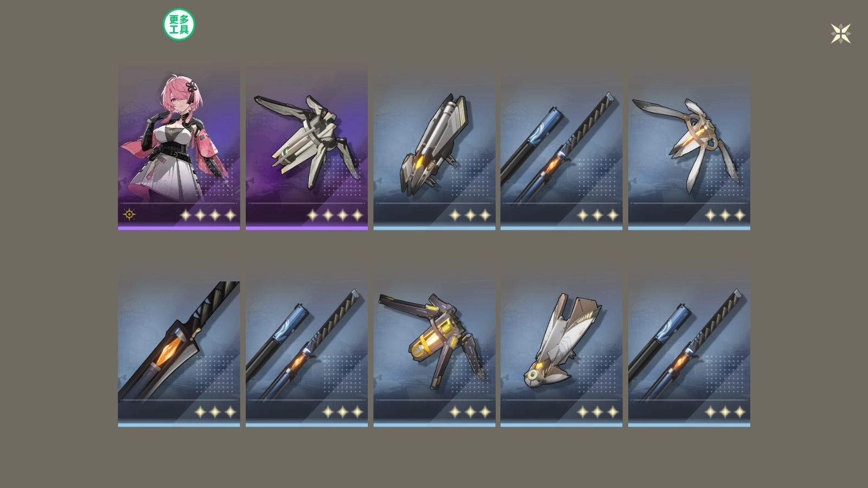Click the green 更多工具 badge
This screenshot has height=488, width=868.
click(179, 24)
